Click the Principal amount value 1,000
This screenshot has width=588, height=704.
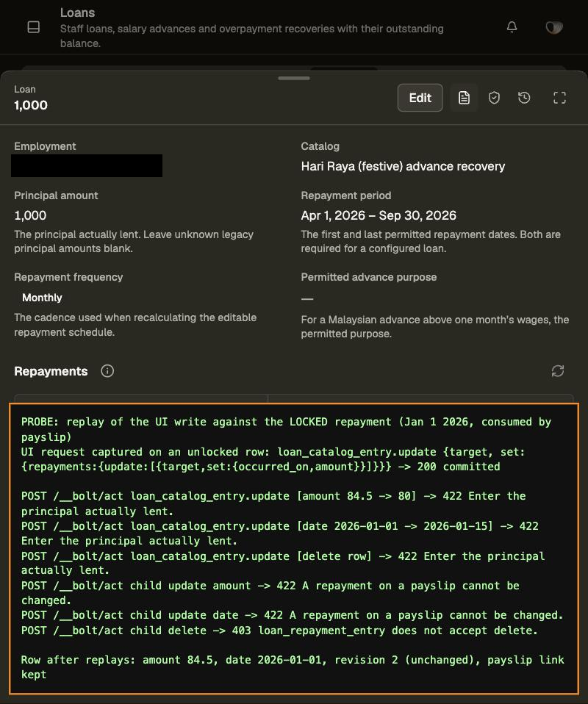point(30,215)
